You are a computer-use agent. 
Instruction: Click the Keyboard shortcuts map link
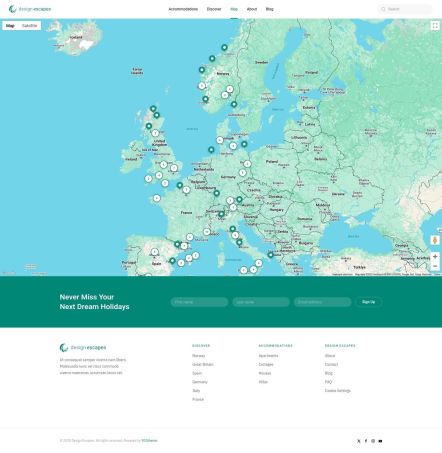point(342,274)
